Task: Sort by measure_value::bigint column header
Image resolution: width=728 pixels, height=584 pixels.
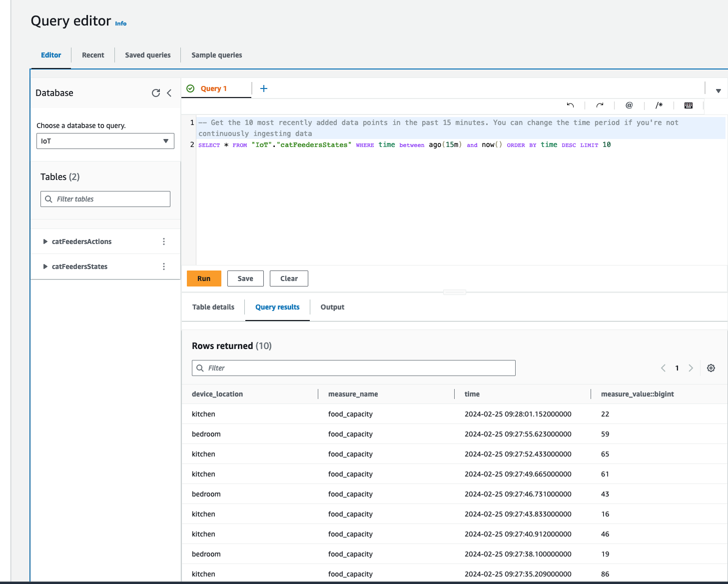Action: (x=638, y=394)
